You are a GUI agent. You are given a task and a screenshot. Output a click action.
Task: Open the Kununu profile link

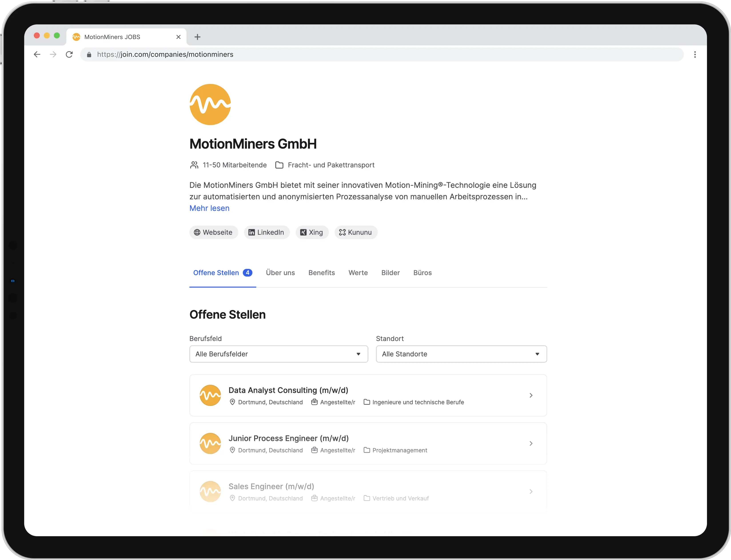coord(356,232)
